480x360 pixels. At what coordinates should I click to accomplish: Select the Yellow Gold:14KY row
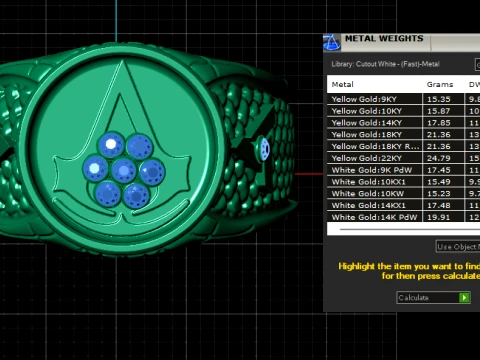tap(403, 123)
